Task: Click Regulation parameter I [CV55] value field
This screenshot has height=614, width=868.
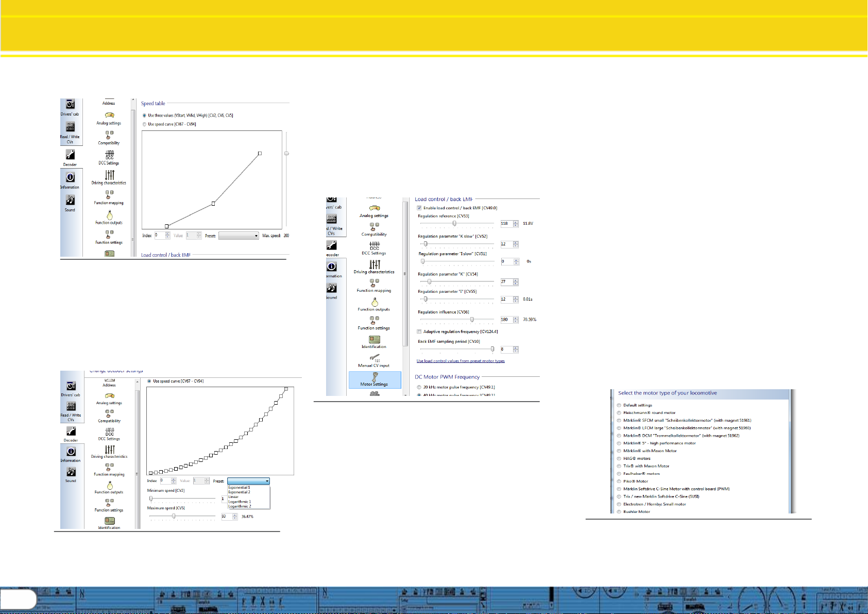Action: 506,299
